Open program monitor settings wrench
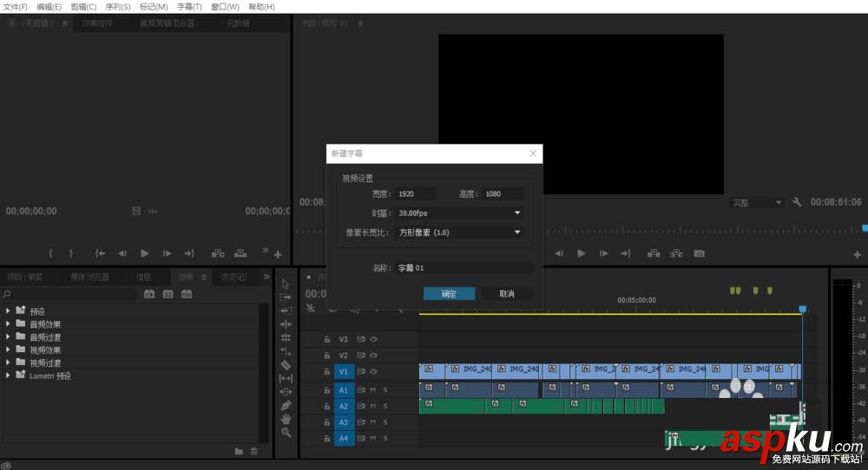This screenshot has height=470, width=868. click(x=798, y=202)
